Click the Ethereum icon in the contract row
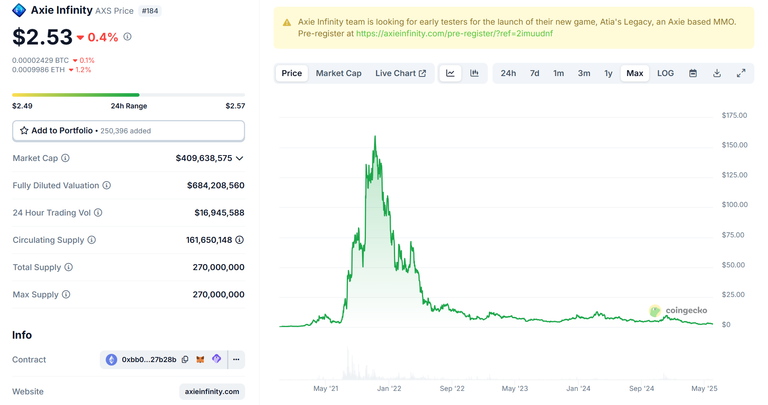Screen dimensions: 768x405 tap(112, 360)
